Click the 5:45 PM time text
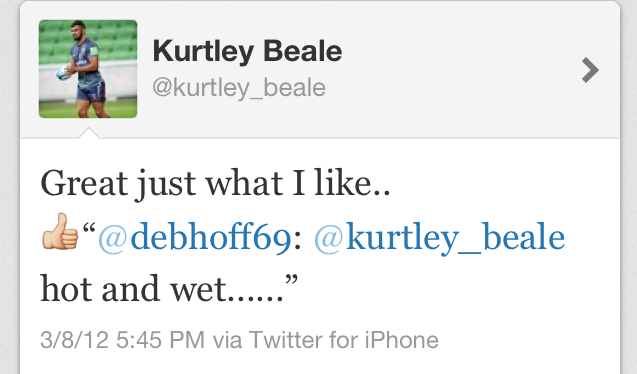The height and width of the screenshot is (374, 637). (x=160, y=340)
